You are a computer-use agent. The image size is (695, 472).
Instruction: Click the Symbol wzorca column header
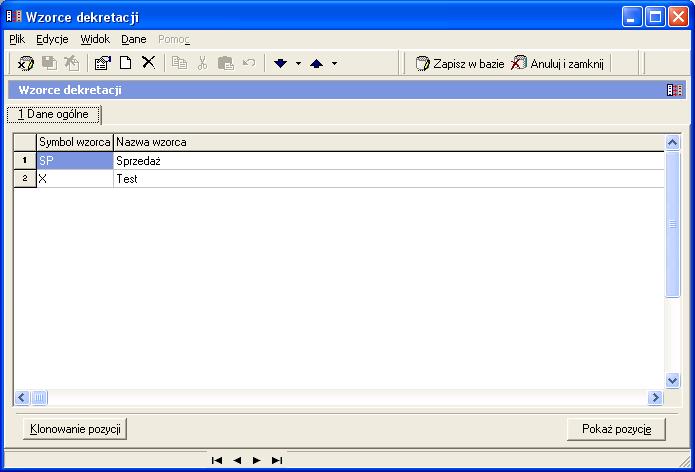[74, 142]
